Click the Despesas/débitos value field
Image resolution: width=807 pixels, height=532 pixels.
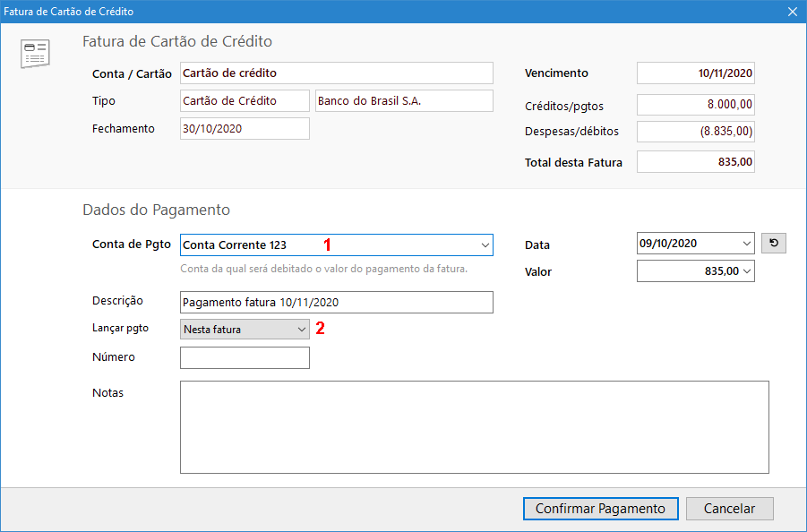(695, 132)
